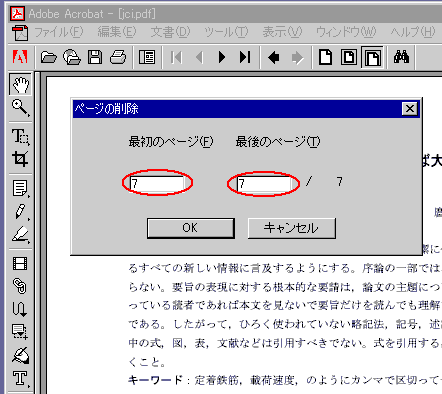Go to the next page arrow
The height and width of the screenshot is (394, 442).
click(x=222, y=57)
